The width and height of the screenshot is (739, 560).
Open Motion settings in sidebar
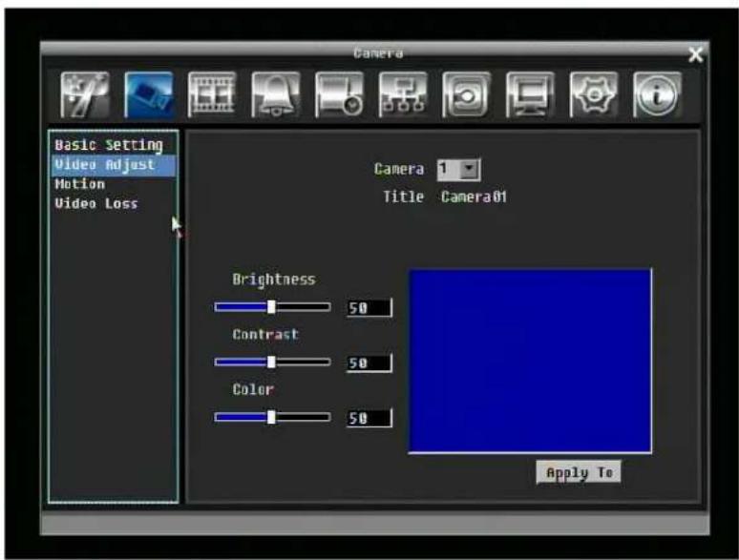pyautogui.click(x=79, y=184)
